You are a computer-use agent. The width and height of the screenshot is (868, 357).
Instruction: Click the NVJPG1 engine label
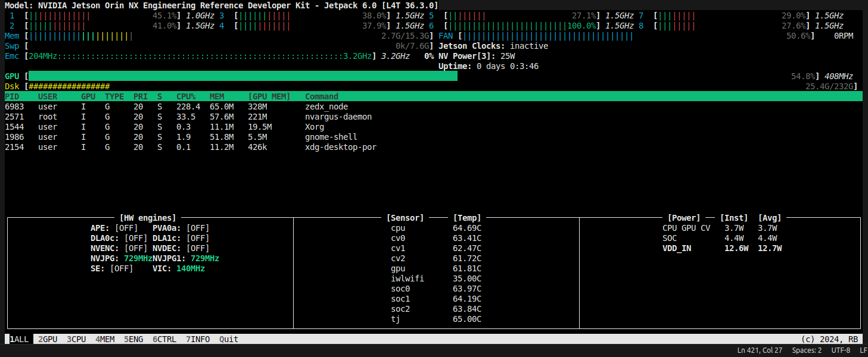pyautogui.click(x=169, y=258)
